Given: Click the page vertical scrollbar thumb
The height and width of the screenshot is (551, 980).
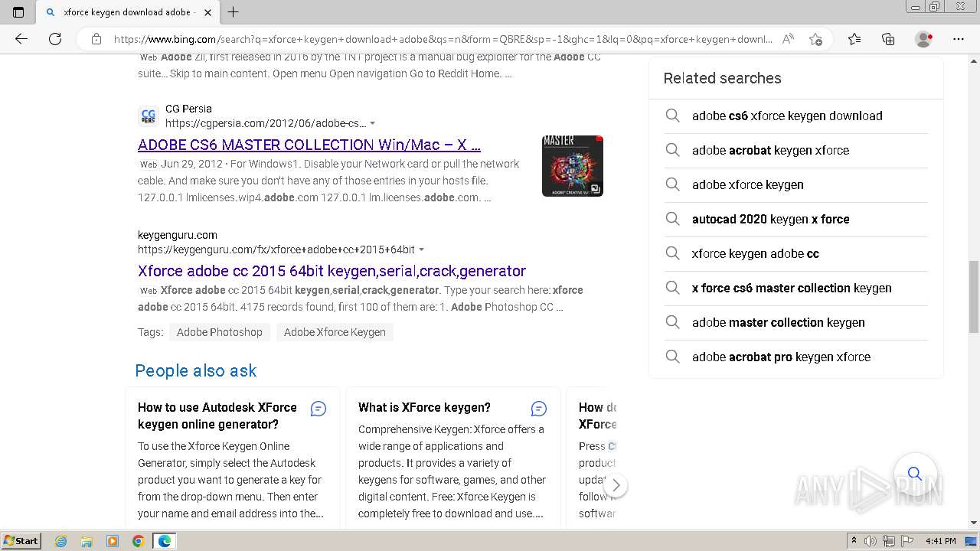Looking at the screenshot, I should click(974, 296).
